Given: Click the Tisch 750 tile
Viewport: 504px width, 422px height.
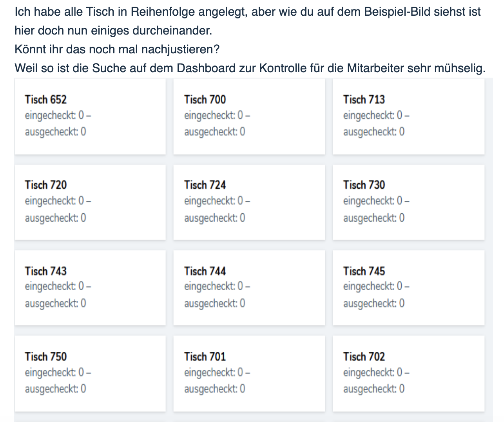Looking at the screenshot, I should point(90,373).
